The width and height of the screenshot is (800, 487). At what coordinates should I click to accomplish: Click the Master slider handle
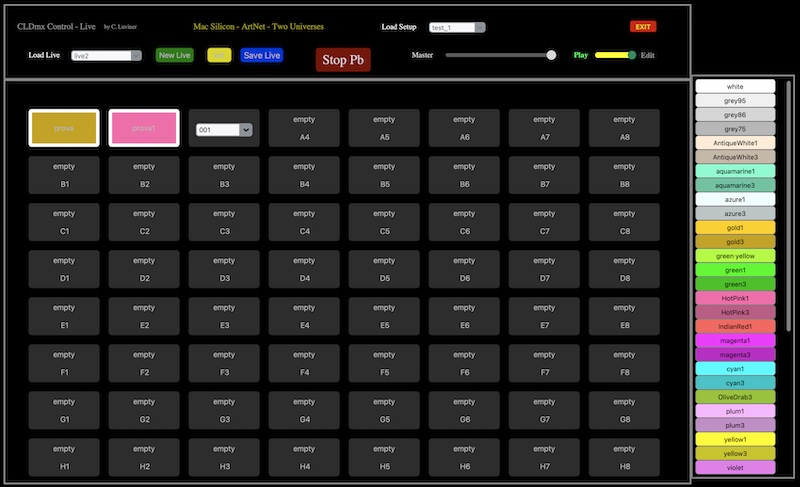click(x=551, y=55)
